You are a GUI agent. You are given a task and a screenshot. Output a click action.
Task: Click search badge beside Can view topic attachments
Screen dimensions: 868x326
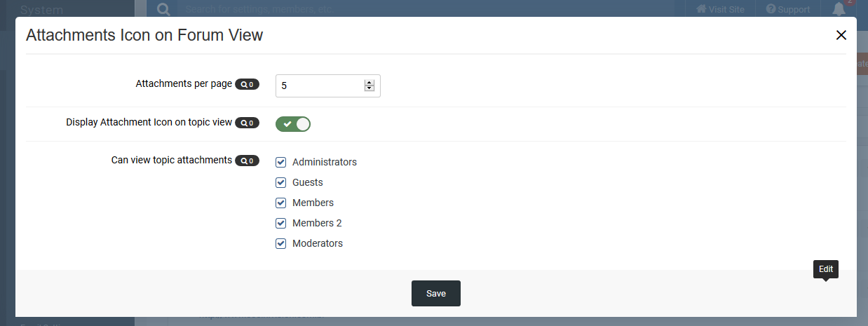tap(247, 161)
